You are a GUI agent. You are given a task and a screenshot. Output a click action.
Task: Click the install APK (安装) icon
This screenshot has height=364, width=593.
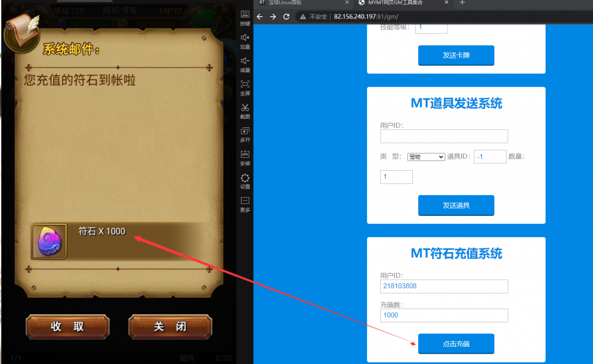point(245,157)
